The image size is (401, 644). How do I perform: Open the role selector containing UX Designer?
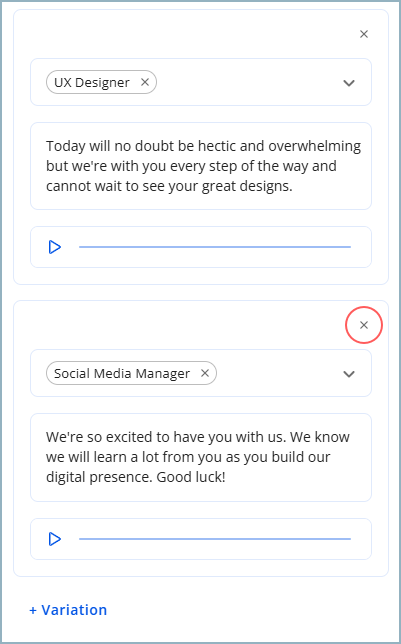tap(201, 82)
